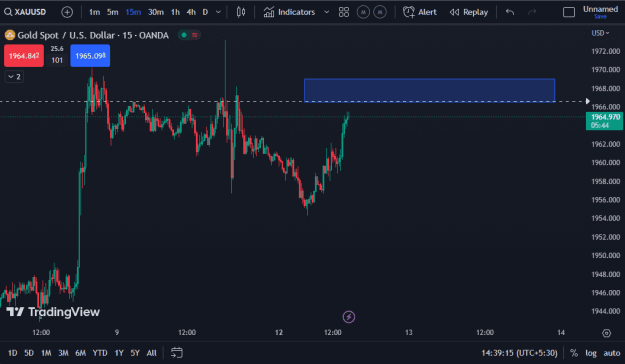Image resolution: width=625 pixels, height=364 pixels.
Task: Select the 4h timeframe
Action: (191, 12)
